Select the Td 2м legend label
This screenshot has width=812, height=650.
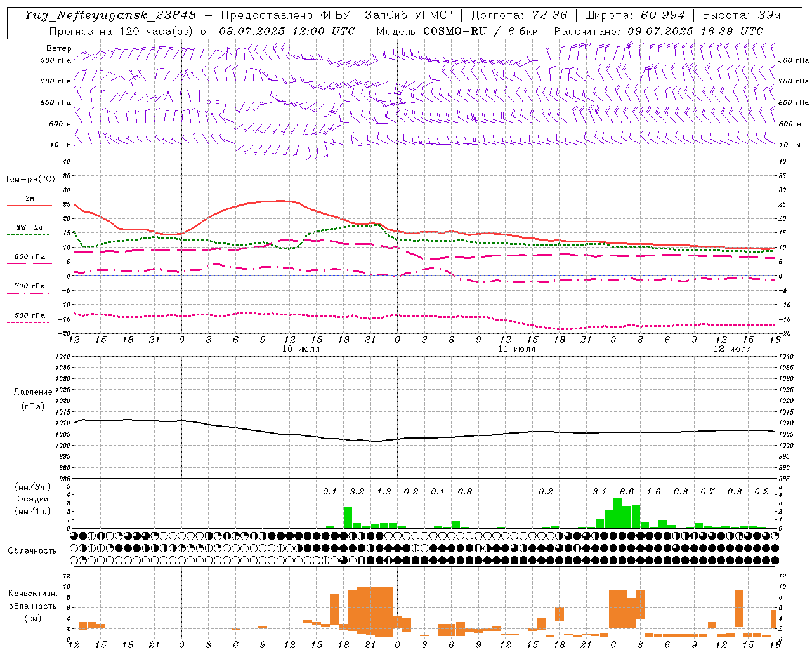click(30, 227)
